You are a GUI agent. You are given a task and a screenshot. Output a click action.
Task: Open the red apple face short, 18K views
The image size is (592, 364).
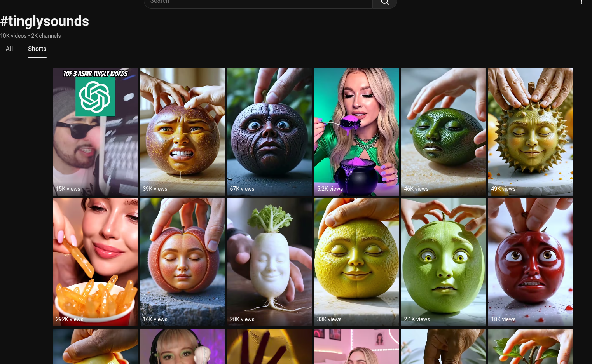tap(531, 262)
